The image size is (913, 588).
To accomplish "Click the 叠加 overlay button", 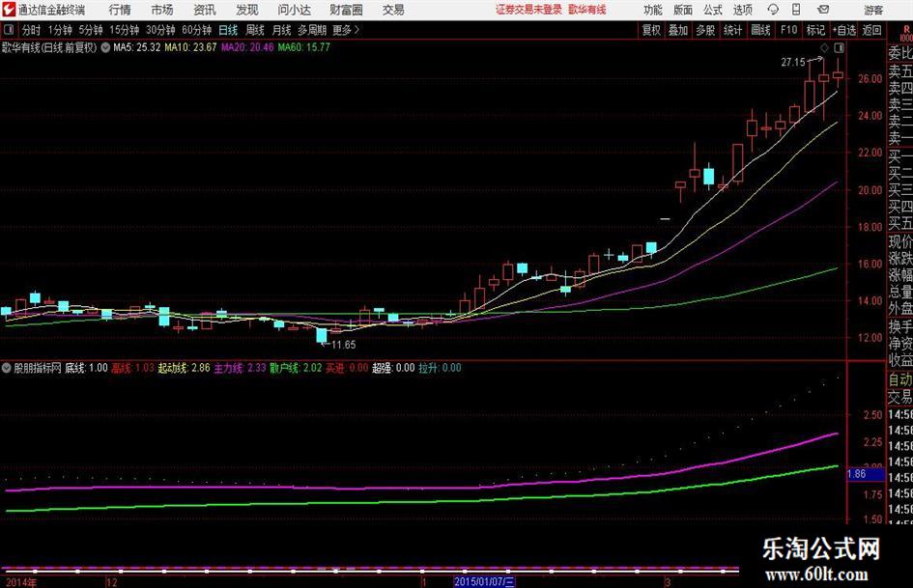I will tap(678, 30).
